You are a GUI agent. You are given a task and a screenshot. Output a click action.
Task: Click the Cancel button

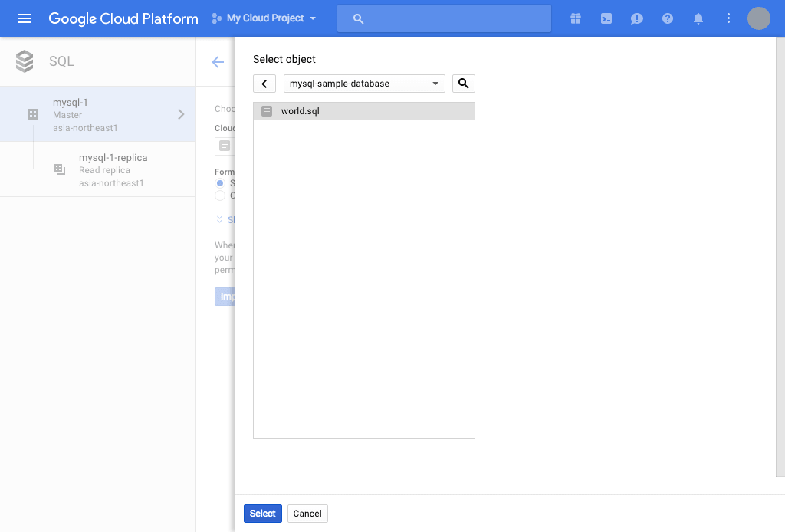[x=307, y=514]
